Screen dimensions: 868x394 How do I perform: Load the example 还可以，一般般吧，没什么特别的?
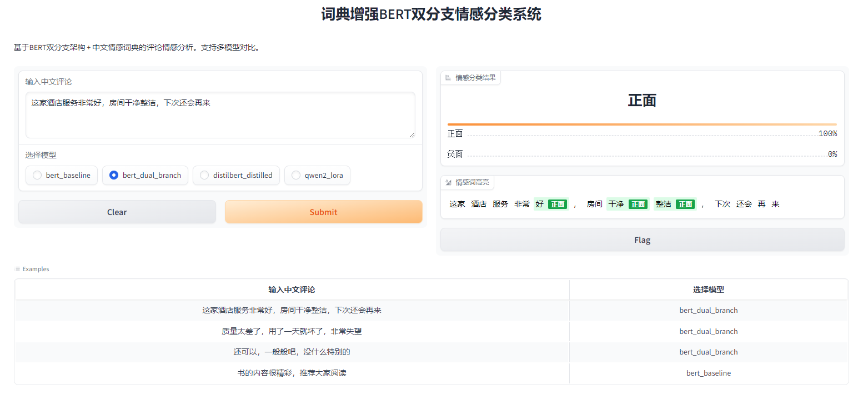[292, 352]
